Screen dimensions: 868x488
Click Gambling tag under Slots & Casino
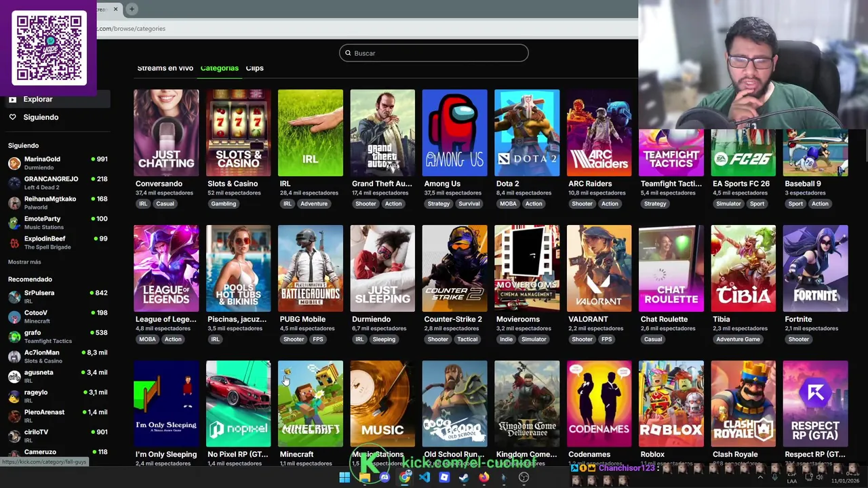coord(223,203)
